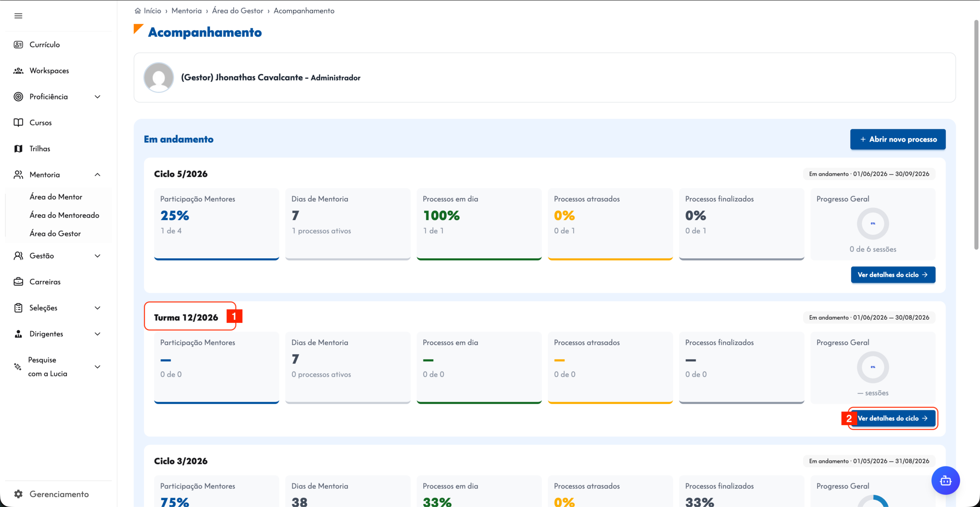
Task: Open Área do Mentoreado submenu item
Action: tap(64, 215)
